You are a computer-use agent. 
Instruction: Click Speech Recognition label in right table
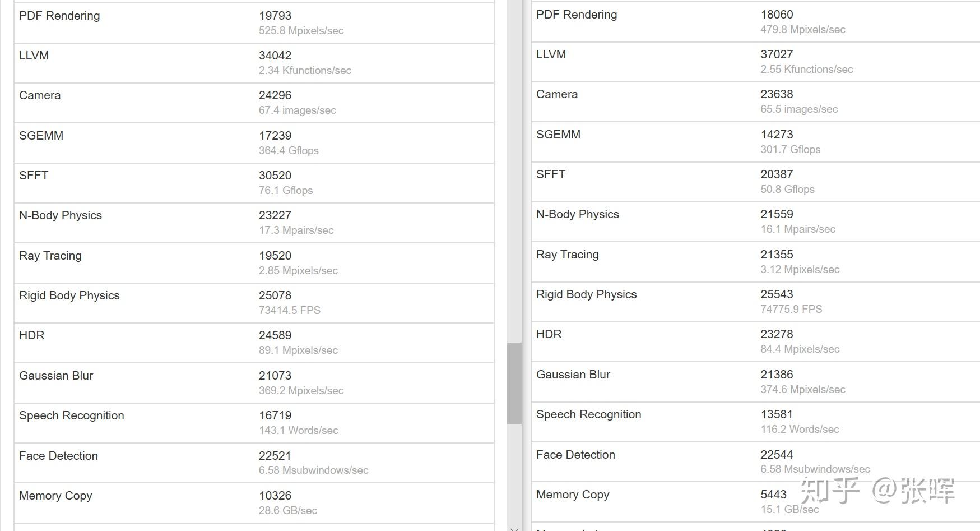coord(588,414)
